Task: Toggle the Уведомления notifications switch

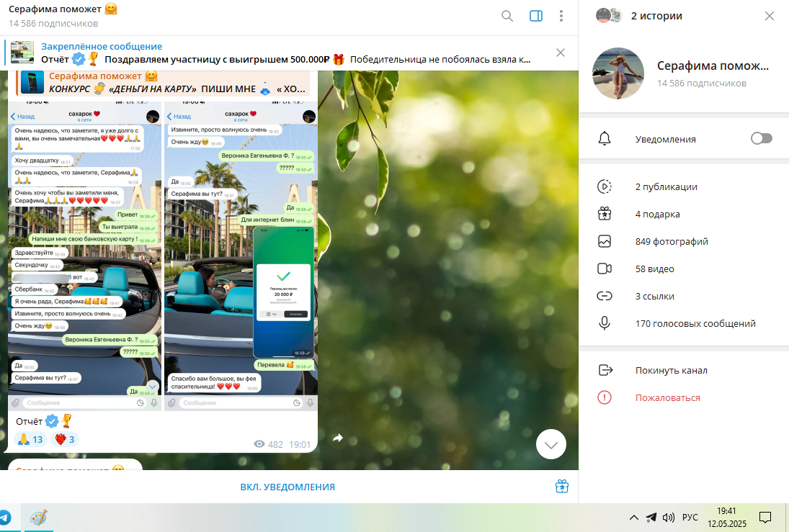Action: (x=761, y=139)
